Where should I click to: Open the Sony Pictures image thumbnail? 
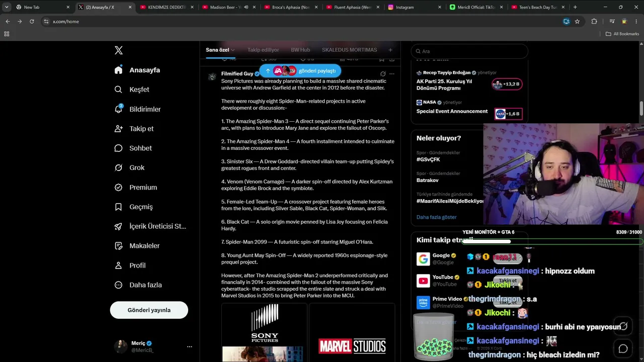(x=265, y=332)
